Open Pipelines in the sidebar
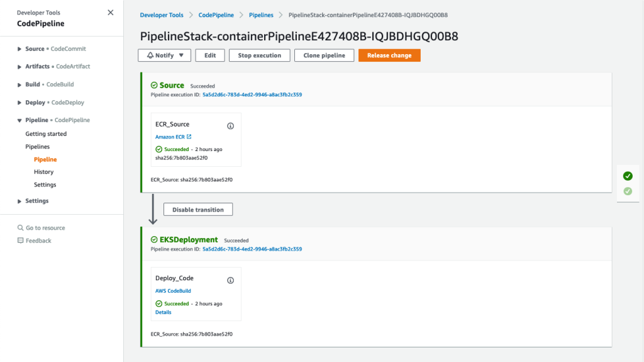This screenshot has width=644, height=362. point(37,147)
